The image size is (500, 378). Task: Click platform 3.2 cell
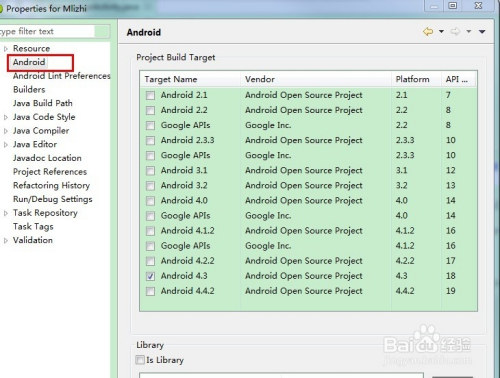coord(402,185)
